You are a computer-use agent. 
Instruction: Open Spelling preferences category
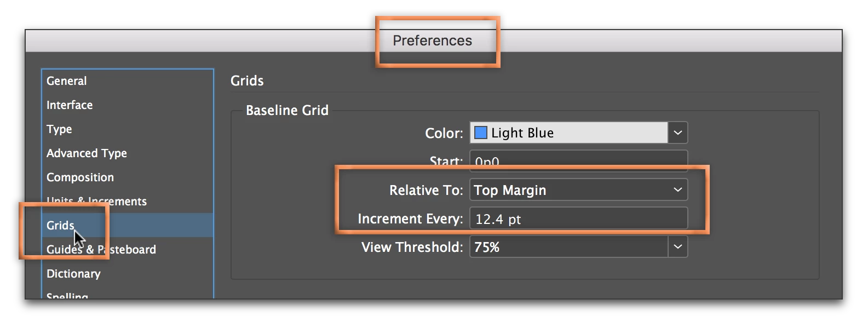[67, 296]
